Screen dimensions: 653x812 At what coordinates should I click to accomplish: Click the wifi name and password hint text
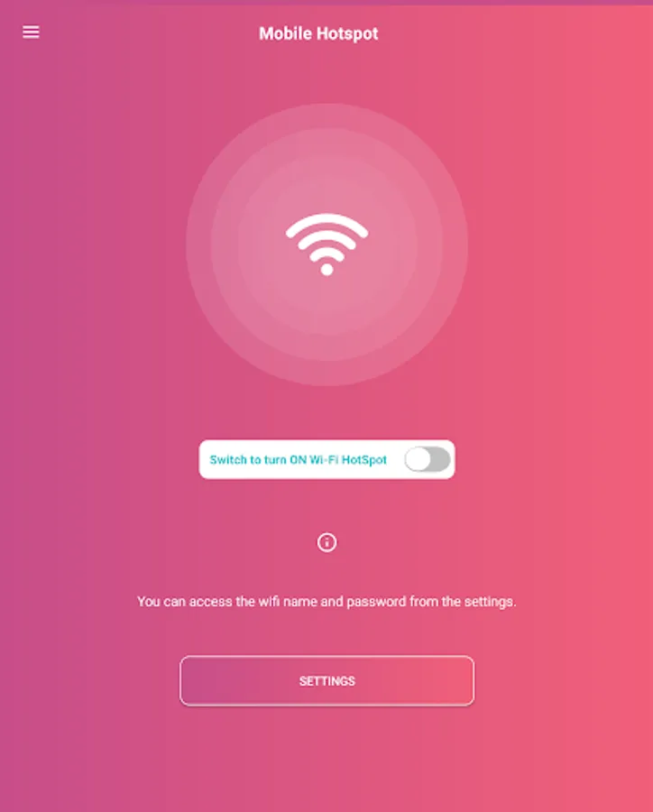[x=326, y=601]
